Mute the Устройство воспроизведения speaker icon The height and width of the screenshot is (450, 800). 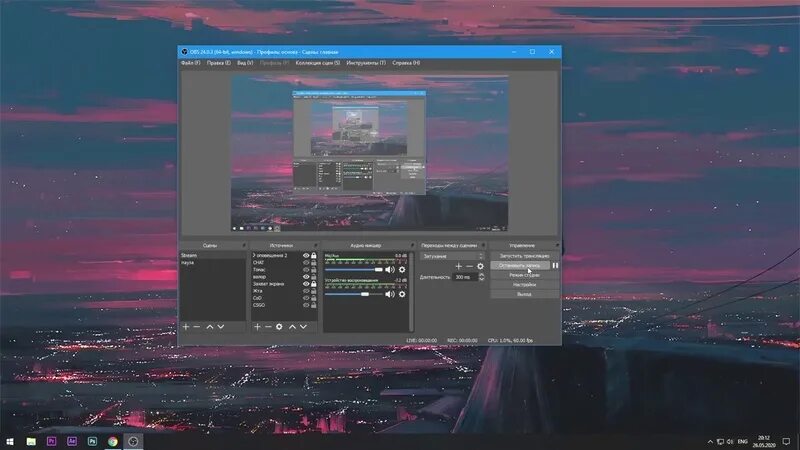tap(390, 294)
